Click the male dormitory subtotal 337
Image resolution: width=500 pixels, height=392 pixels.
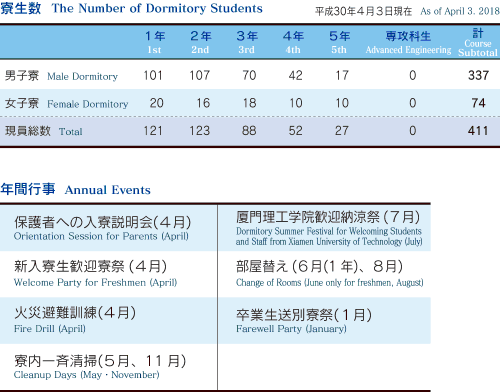(478, 75)
